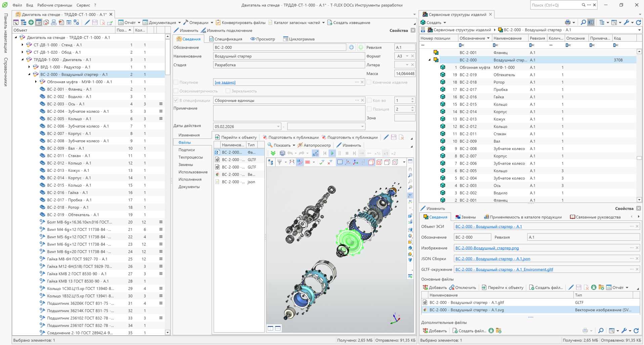Viewport: 644px width, 345px height.
Task: Click the eye preview window icon in main toolbar
Action: click(x=69, y=22)
